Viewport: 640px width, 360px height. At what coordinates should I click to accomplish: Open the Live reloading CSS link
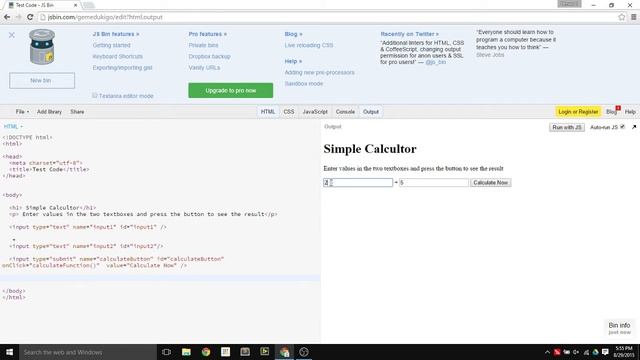pos(309,45)
